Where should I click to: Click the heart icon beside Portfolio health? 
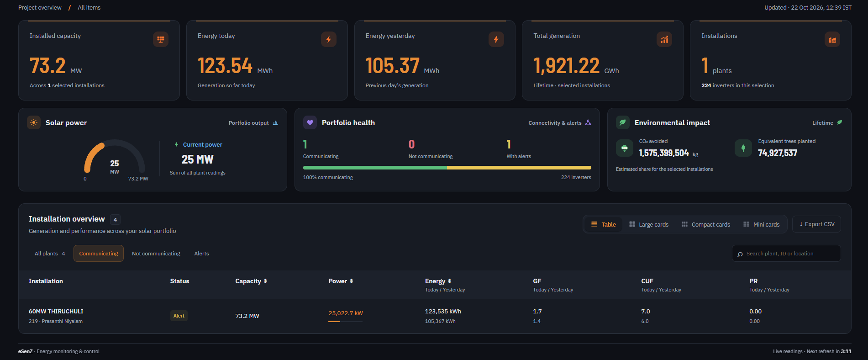coord(310,122)
